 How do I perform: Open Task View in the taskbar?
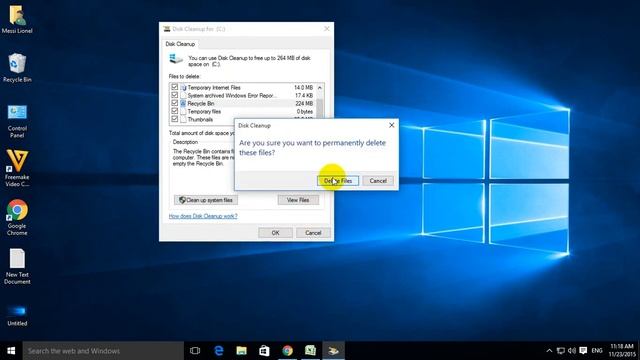pos(195,351)
